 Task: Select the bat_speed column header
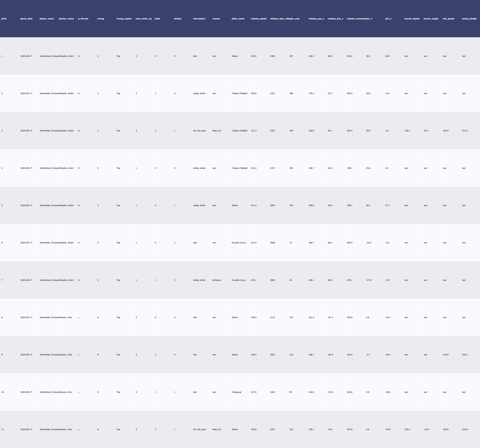[448, 19]
